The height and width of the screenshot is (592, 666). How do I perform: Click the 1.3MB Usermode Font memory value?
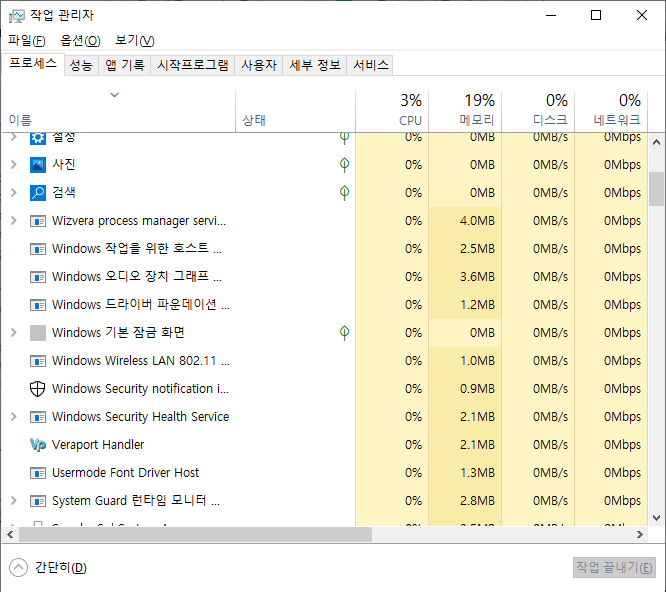point(477,473)
